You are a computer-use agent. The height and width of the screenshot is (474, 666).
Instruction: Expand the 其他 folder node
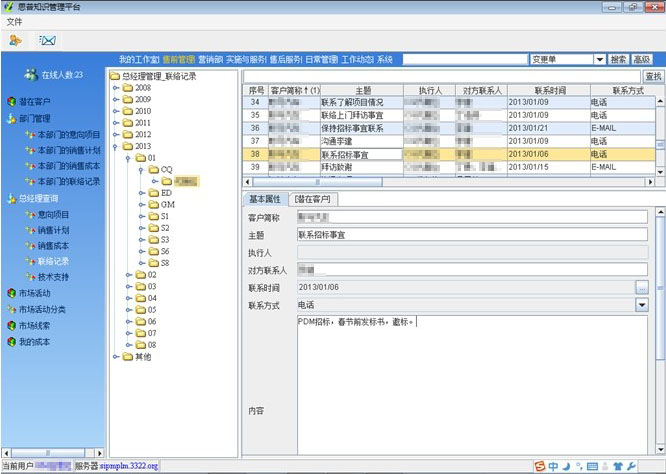[116, 357]
